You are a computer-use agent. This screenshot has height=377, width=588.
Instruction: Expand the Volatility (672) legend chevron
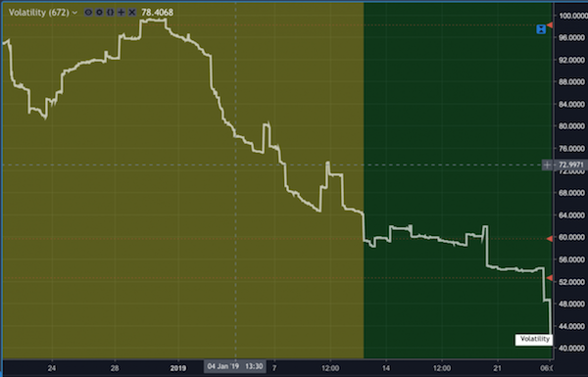(74, 13)
